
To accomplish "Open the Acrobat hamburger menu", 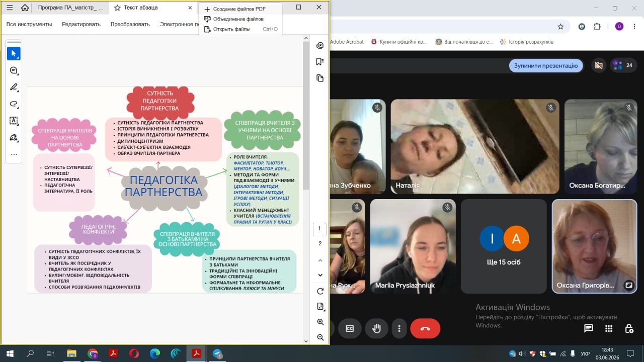I will tap(10, 8).
